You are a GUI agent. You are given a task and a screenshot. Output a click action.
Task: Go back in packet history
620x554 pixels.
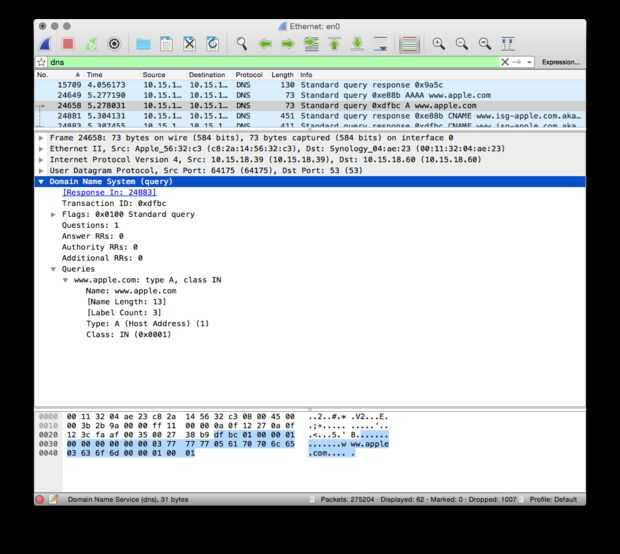265,43
